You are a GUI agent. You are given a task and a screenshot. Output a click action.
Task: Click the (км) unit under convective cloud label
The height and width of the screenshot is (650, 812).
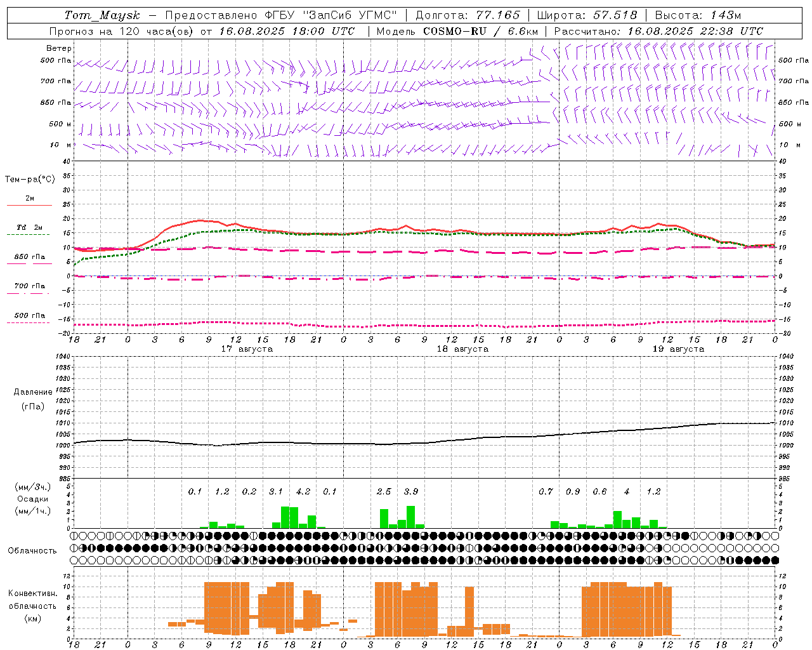click(x=33, y=618)
